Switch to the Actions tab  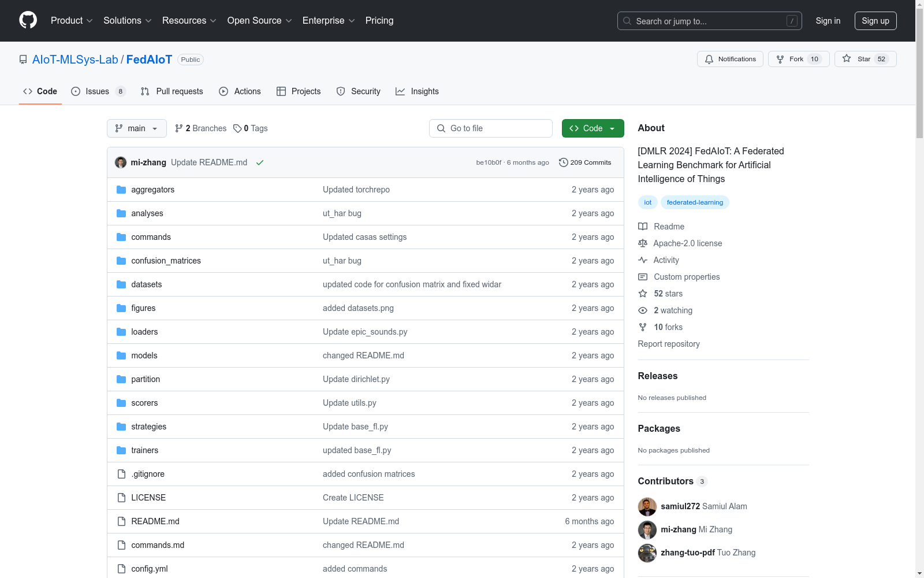240,91
